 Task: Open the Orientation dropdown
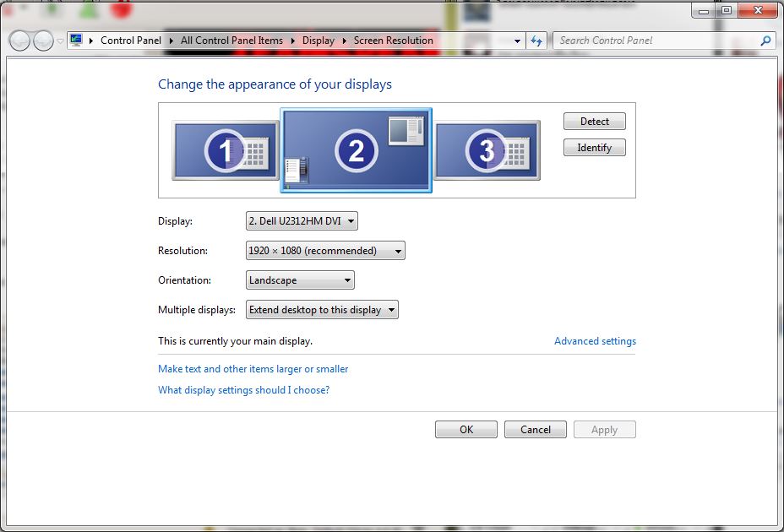pyautogui.click(x=300, y=280)
